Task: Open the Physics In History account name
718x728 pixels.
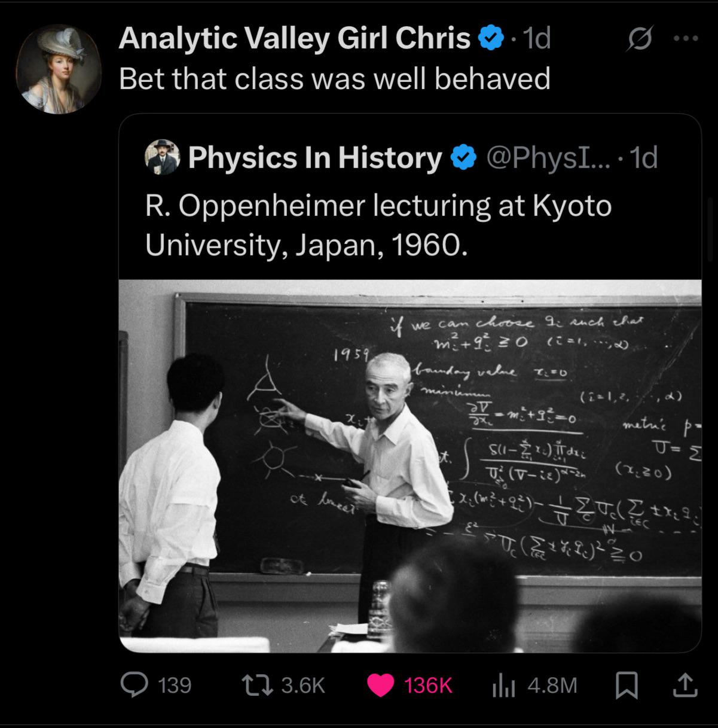Action: 314,158
